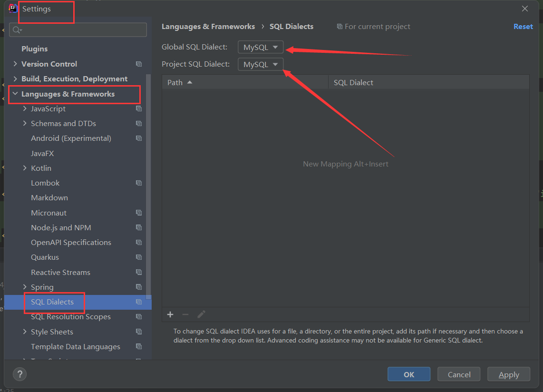Screen dimensions: 543x392
Task: Click the For current project icon
Action: tap(339, 27)
